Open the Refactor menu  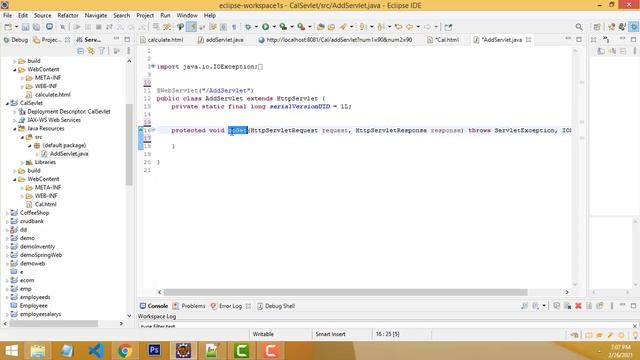pos(68,16)
